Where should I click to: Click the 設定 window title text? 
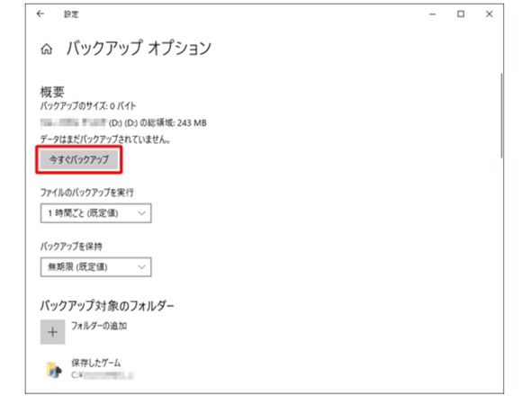[71, 14]
